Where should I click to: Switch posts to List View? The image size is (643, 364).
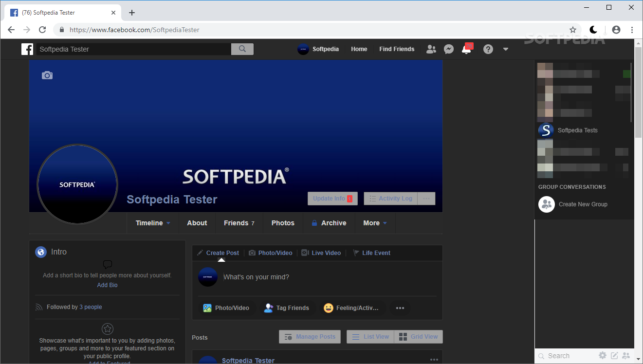pos(370,337)
